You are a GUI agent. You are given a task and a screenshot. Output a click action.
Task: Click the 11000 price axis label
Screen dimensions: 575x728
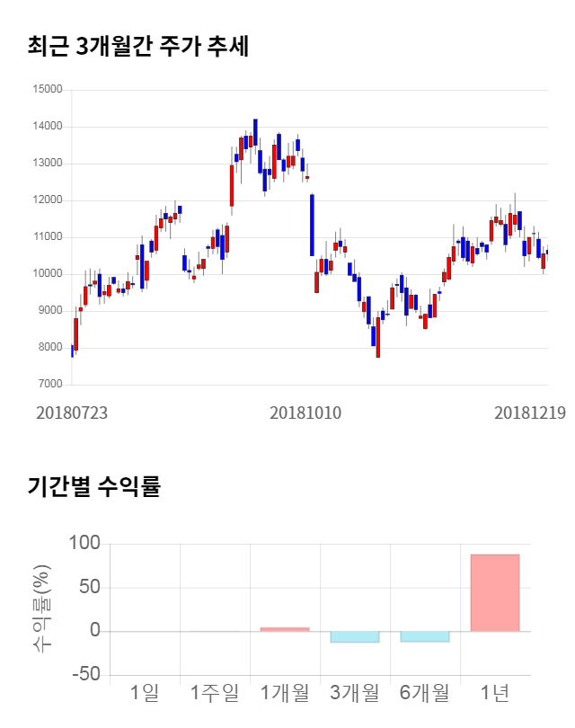point(47,237)
